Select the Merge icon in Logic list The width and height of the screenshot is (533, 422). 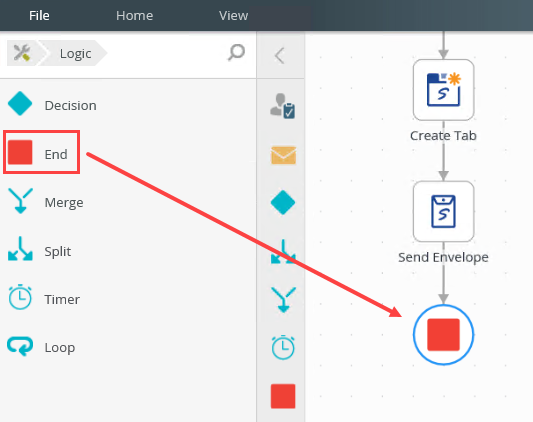point(20,201)
